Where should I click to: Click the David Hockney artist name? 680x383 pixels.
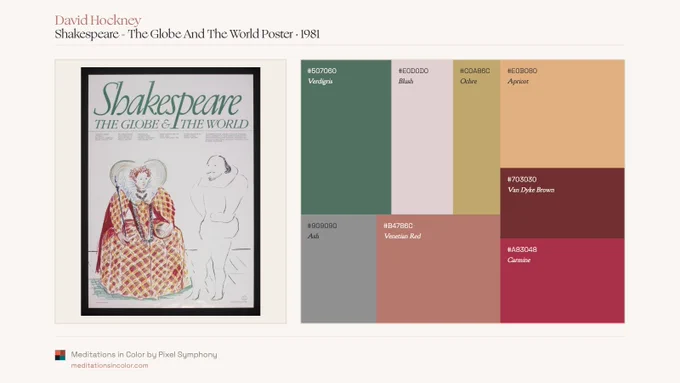pyautogui.click(x=98, y=20)
